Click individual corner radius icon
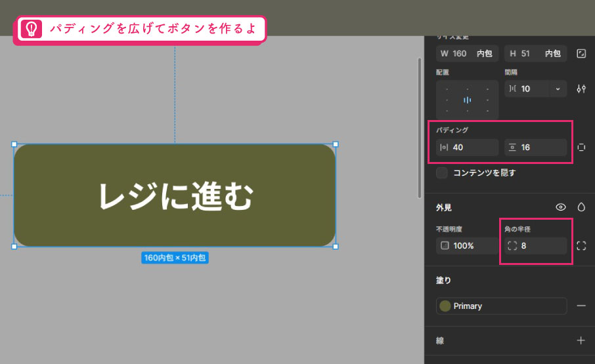The image size is (595, 364). pyautogui.click(x=581, y=246)
